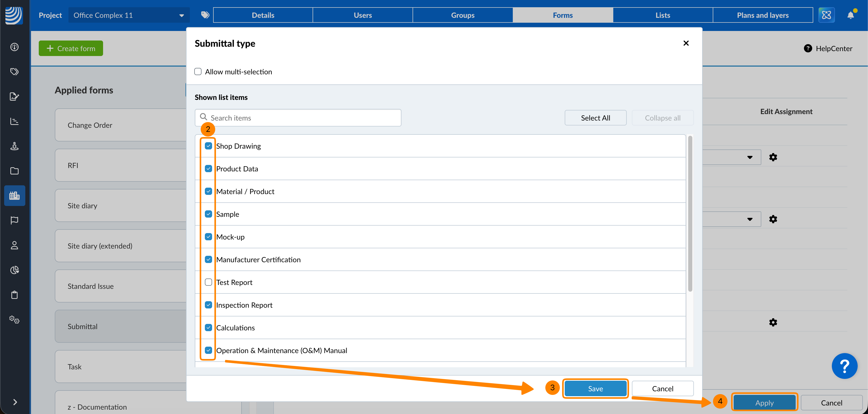Open the dashboard icon in the sidebar
Image resolution: width=868 pixels, height=414 pixels.
[14, 47]
